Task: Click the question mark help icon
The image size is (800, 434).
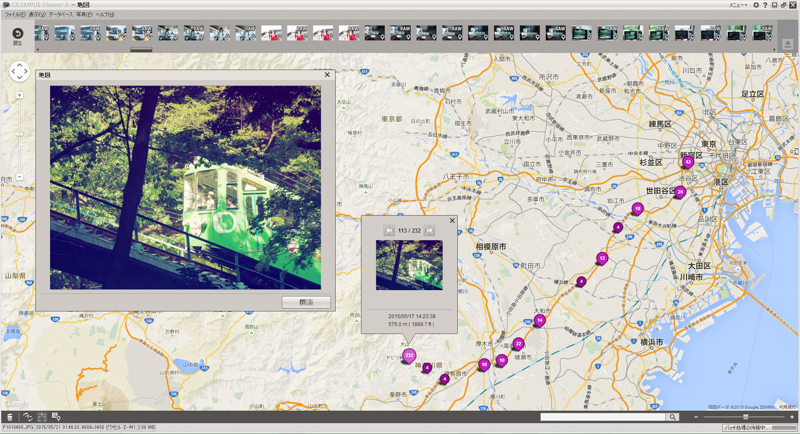Action: (x=765, y=5)
